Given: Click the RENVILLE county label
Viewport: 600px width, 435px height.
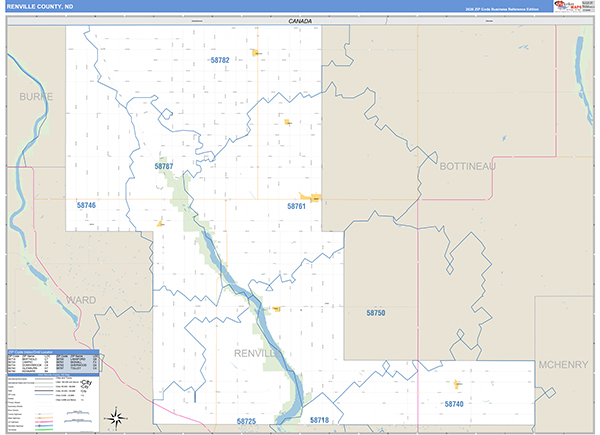Looking at the screenshot, I should point(258,354).
